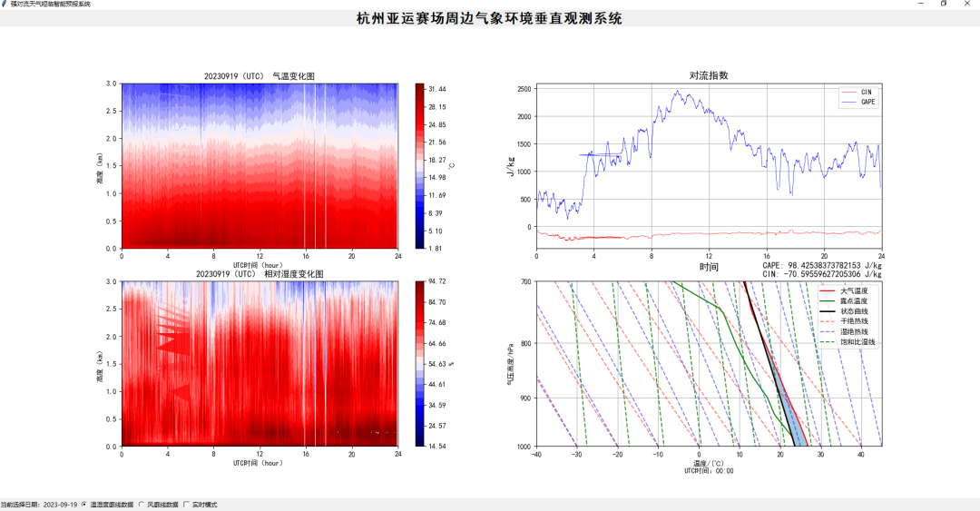
Task: Click the relative humidity colorbar scale
Action: click(x=420, y=363)
